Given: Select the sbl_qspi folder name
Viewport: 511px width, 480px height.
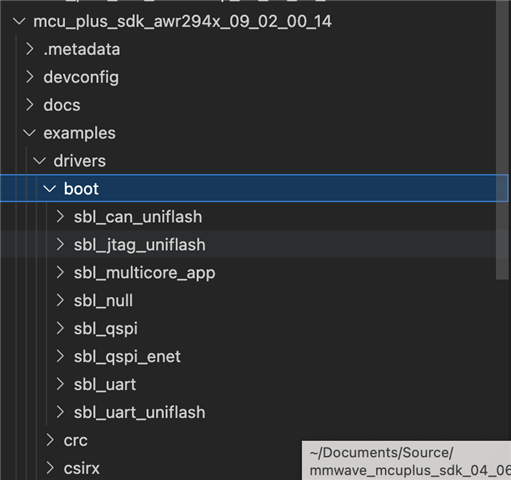Looking at the screenshot, I should (106, 329).
